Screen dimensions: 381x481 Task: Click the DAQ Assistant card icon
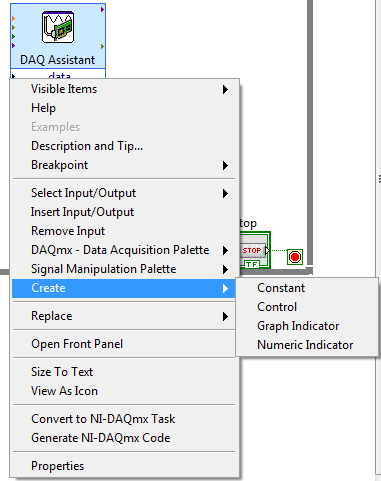tap(58, 27)
